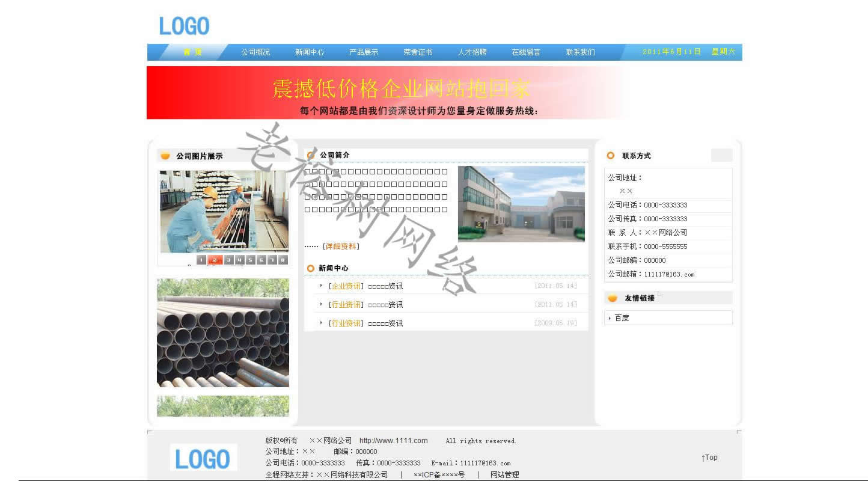Go to 公司概况 in the navigation bar
Image resolution: width=868 pixels, height=481 pixels.
coord(255,52)
